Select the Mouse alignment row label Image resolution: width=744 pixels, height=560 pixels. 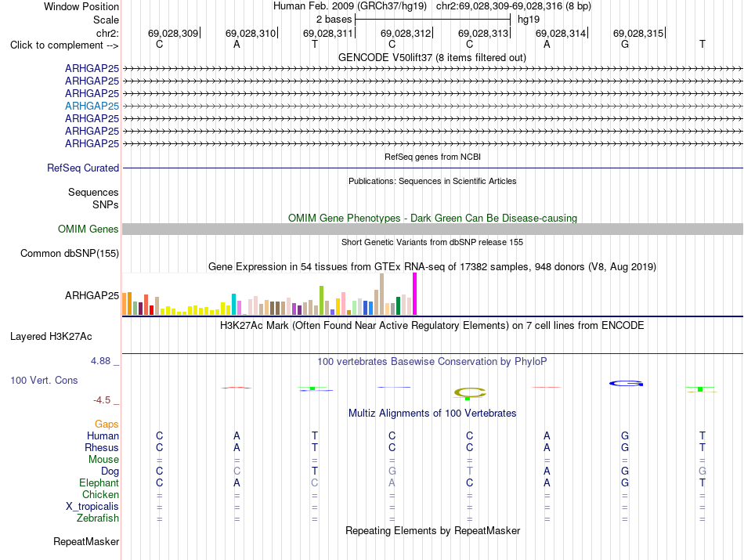pyautogui.click(x=103, y=460)
